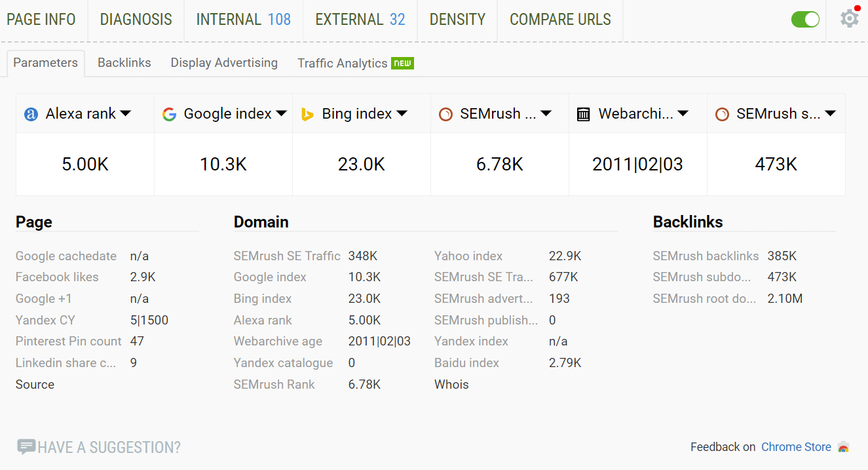Viewport: 868px width, 470px height.
Task: Click the suggestion speech bubble icon
Action: click(x=26, y=446)
